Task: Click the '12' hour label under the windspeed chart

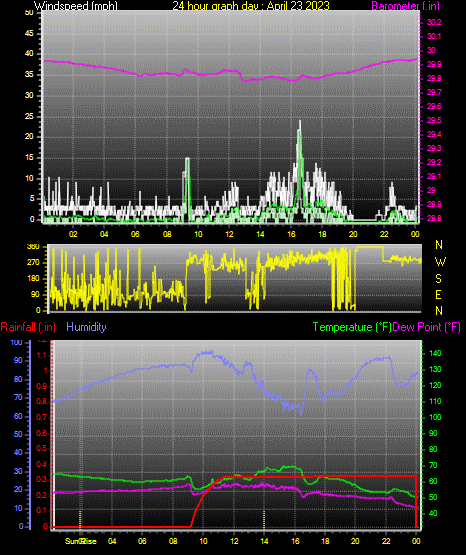Action: click(229, 234)
